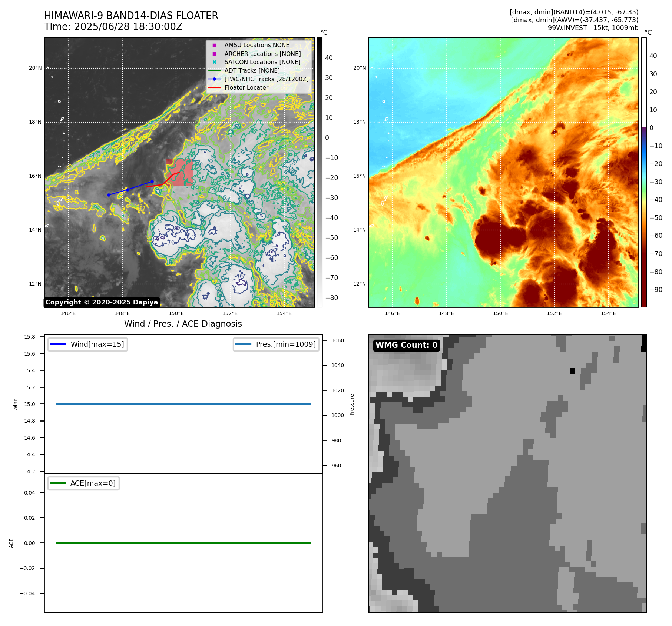The width and height of the screenshot is (672, 626).
Task: Click the Floater Locater legend text
Action: coord(246,88)
